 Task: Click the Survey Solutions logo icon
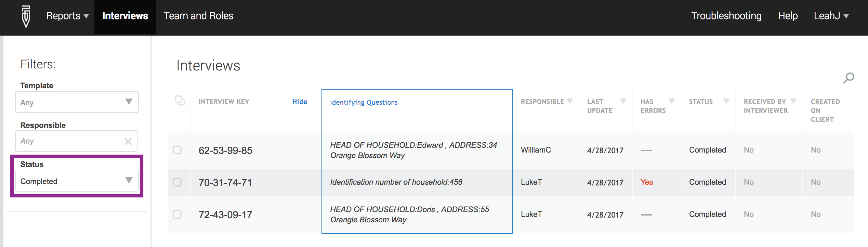pyautogui.click(x=26, y=16)
